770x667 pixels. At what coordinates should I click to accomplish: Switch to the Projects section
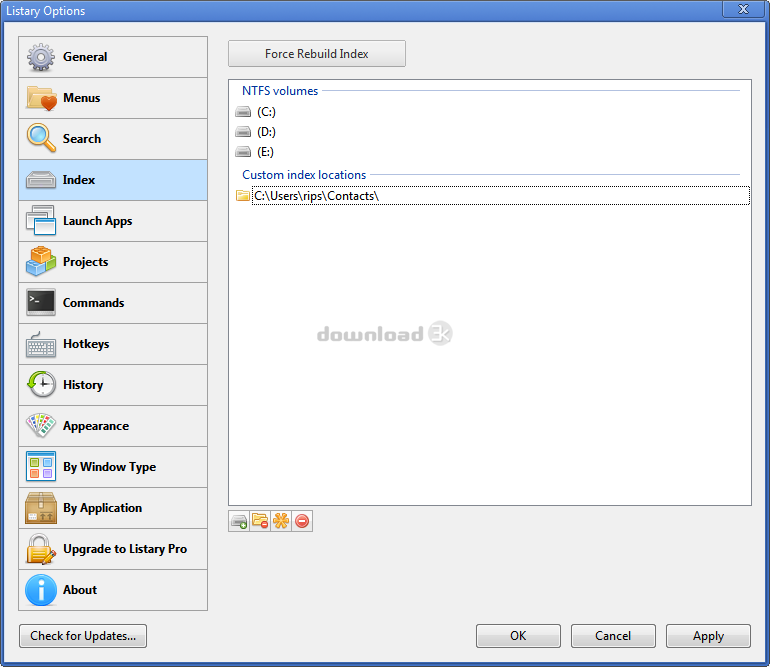pyautogui.click(x=113, y=262)
